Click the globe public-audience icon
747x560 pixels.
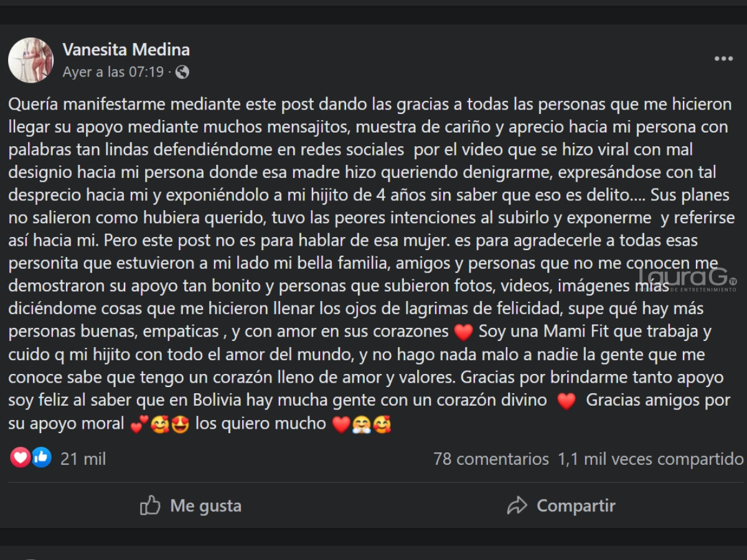click(x=182, y=72)
